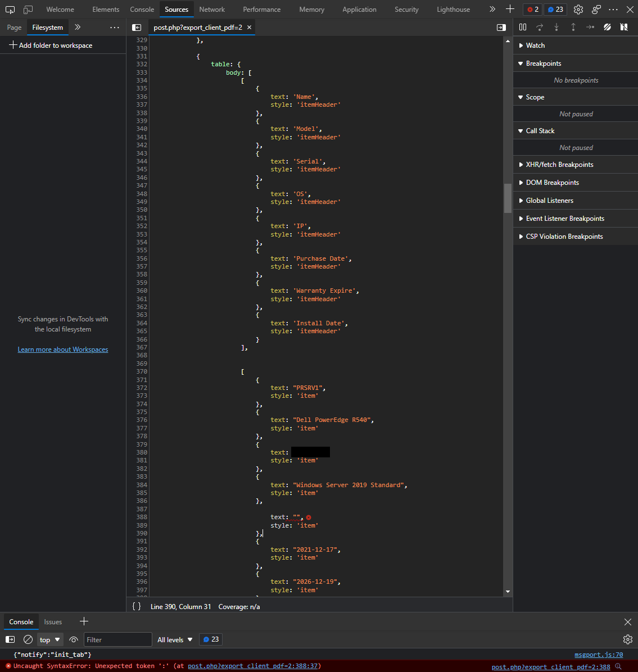Click the console Filter input field
638x672 pixels.
coord(117,639)
